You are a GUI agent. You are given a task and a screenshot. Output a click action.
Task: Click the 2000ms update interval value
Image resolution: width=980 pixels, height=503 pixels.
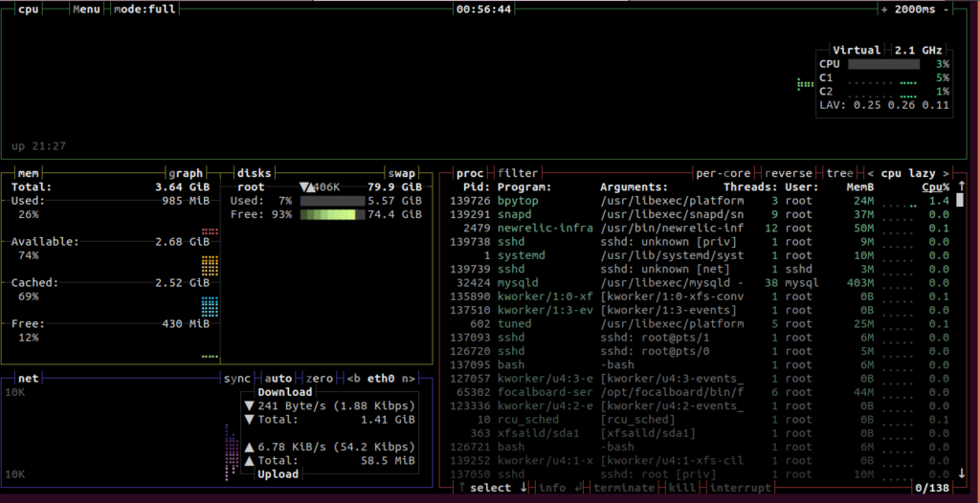coord(915,10)
